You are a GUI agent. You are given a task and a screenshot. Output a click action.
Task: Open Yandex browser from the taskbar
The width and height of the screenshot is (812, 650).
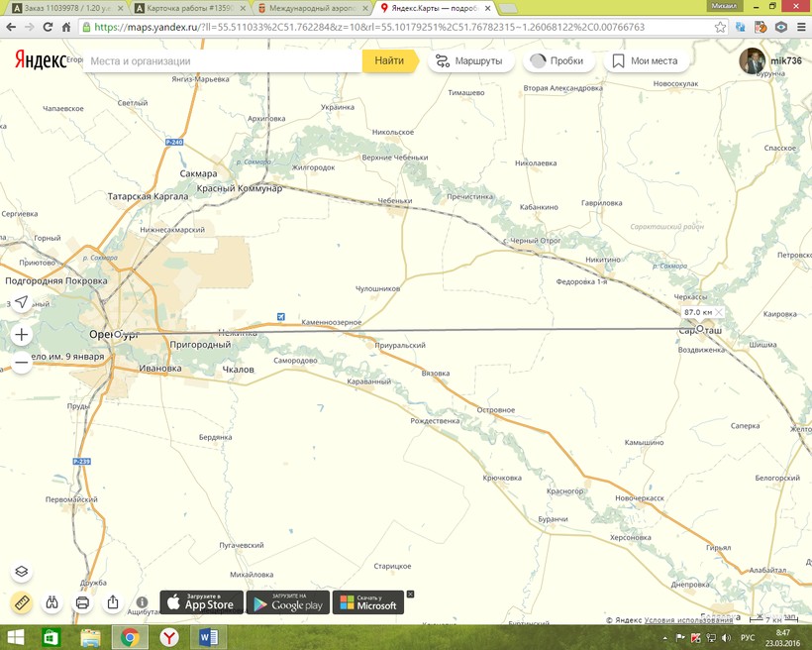169,636
